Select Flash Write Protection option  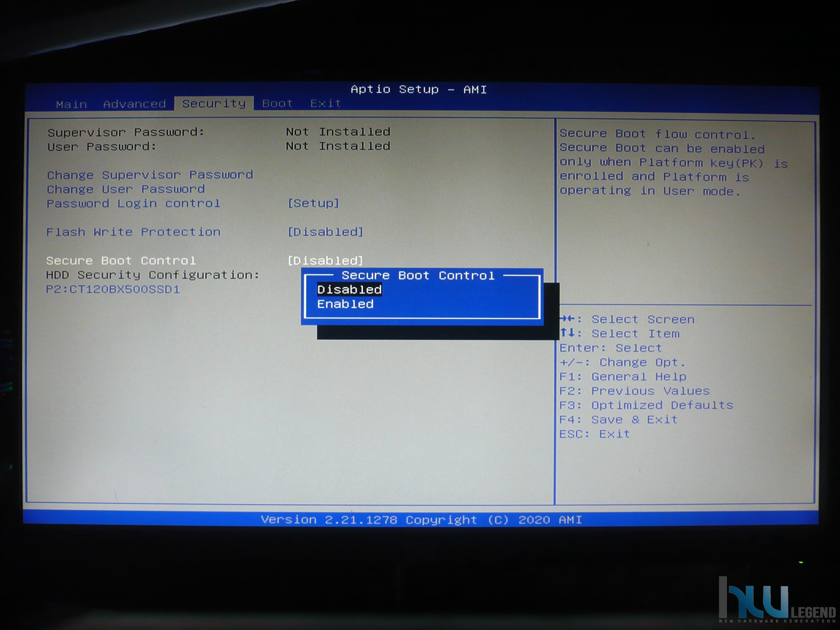click(x=134, y=232)
